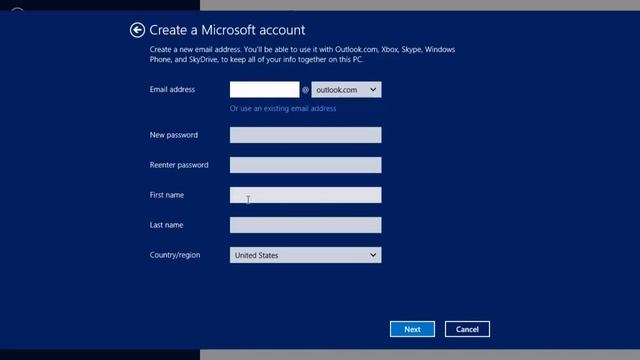Focus the Reenter password field
Screen dimensions: 640x360
pyautogui.click(x=305, y=165)
